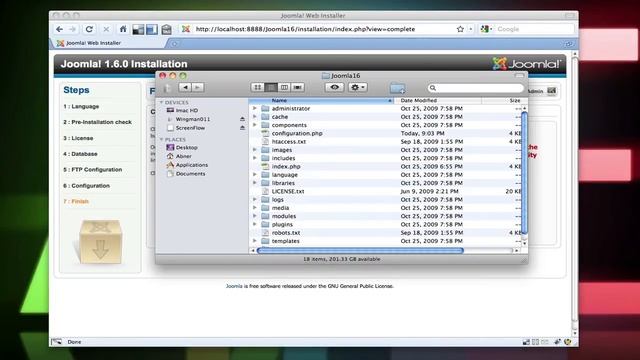Reload the Joomla installer page
The height and width of the screenshot is (360, 640).
(89, 29)
